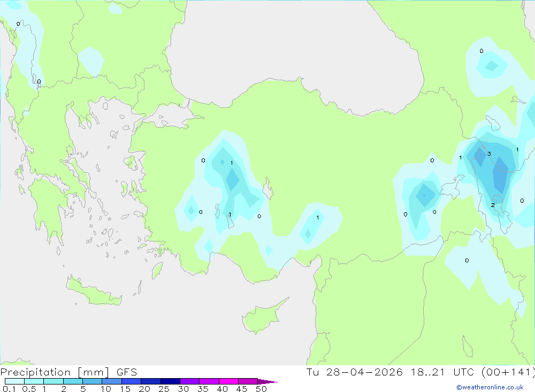Click the 'Precipitation [mm]' title text
Viewport: 535px width, 392px height.
[x=55, y=372]
